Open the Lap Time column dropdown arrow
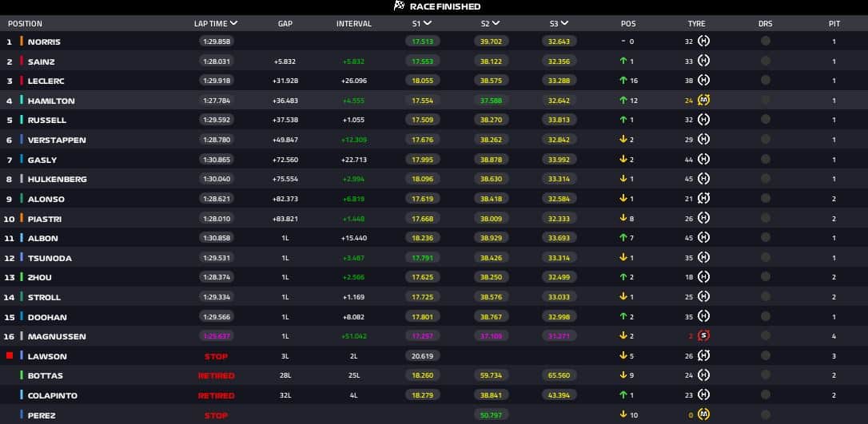 [x=233, y=23]
